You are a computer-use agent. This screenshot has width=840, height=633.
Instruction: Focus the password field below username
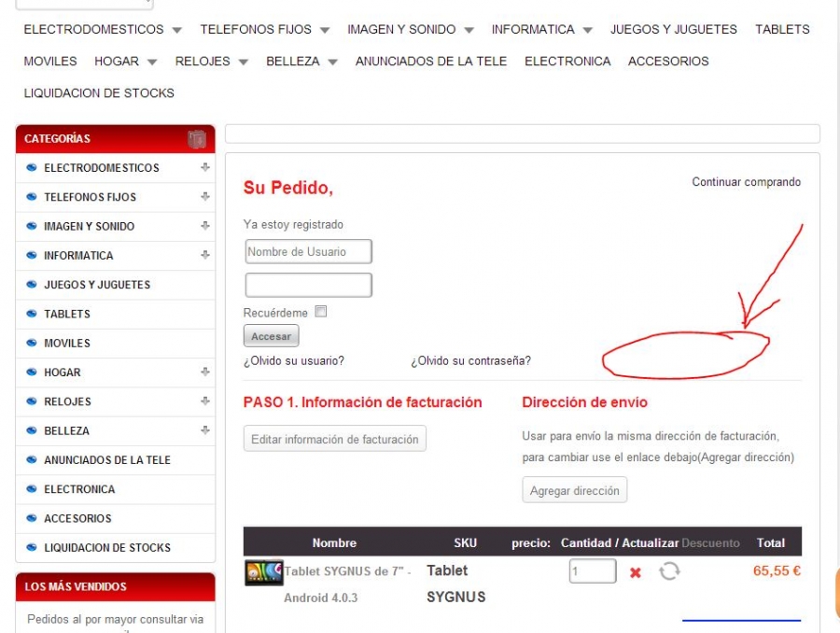(309, 285)
